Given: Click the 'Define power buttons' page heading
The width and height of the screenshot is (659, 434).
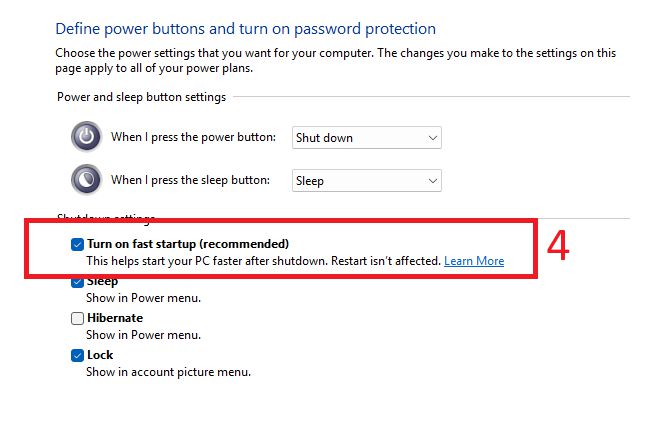Looking at the screenshot, I should point(246,30).
